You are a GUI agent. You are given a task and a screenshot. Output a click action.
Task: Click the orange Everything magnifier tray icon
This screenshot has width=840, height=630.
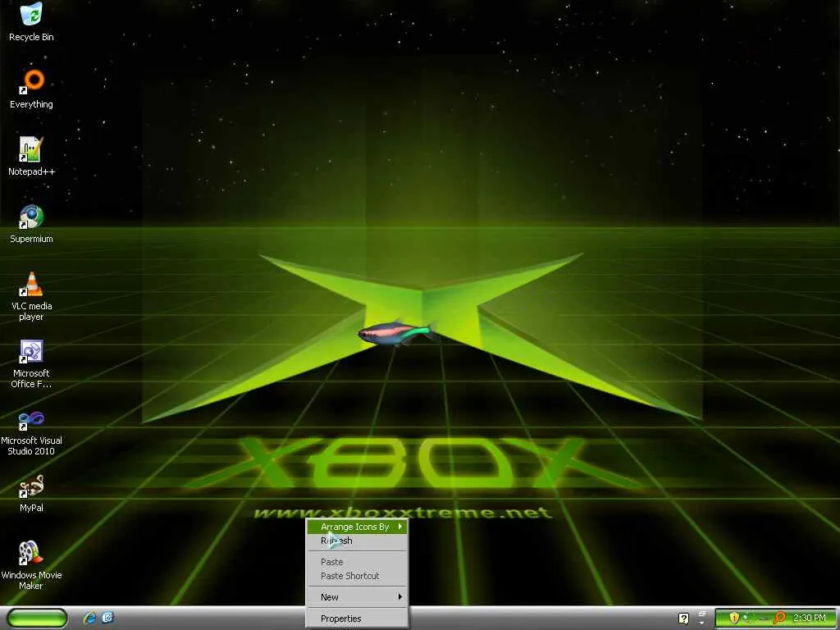(x=779, y=618)
